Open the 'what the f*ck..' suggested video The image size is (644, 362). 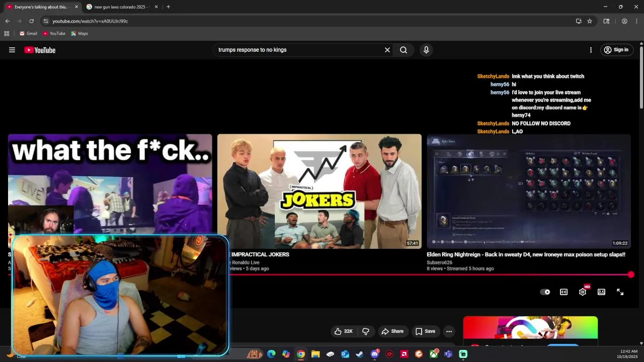[x=110, y=184]
